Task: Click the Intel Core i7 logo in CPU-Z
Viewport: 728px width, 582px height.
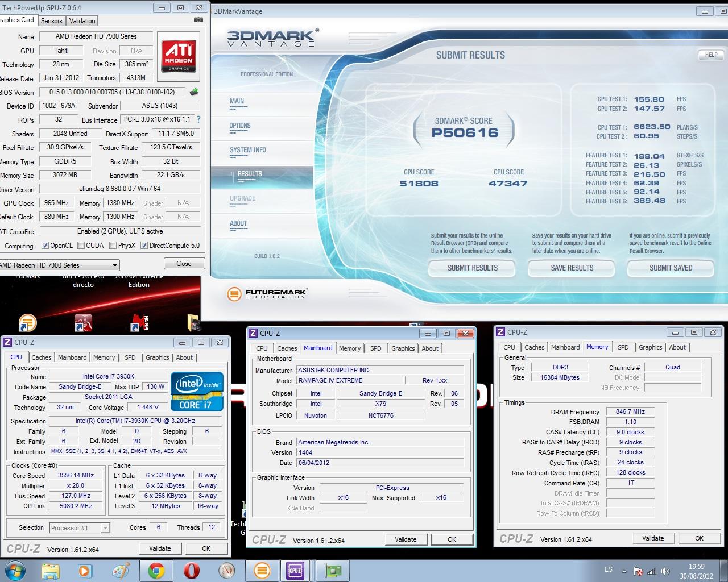Action: [x=197, y=392]
